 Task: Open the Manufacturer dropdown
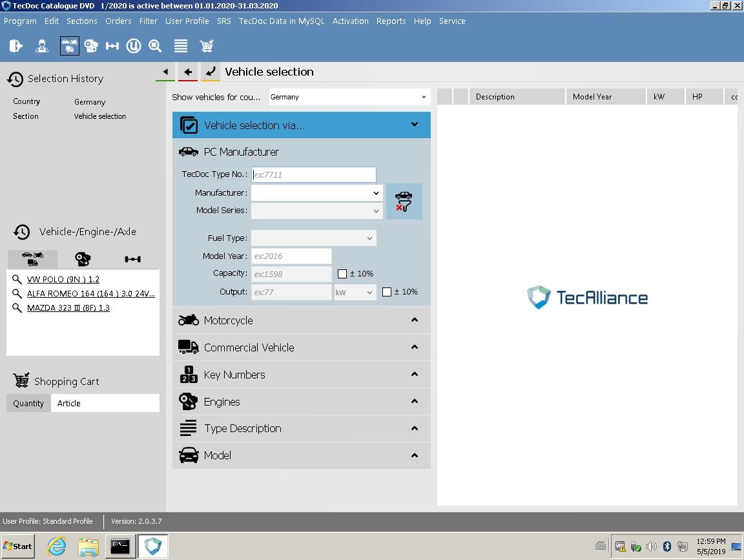316,192
